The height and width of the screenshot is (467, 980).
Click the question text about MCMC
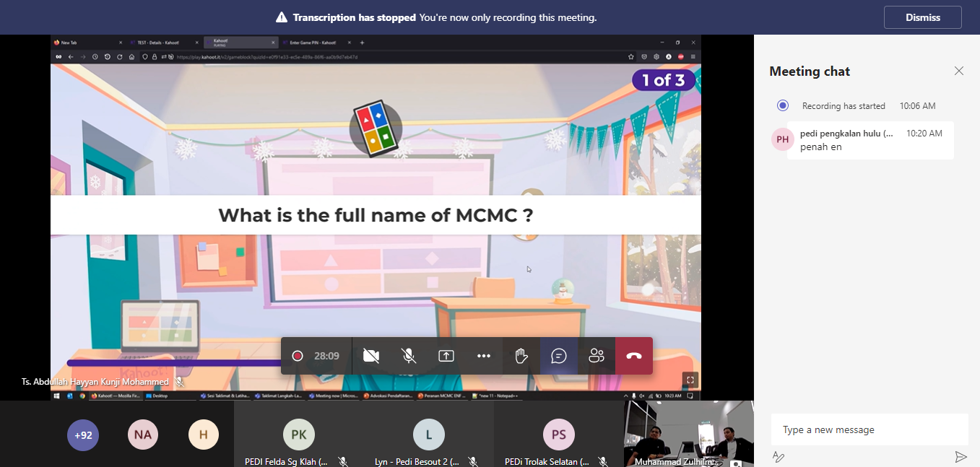tap(376, 215)
